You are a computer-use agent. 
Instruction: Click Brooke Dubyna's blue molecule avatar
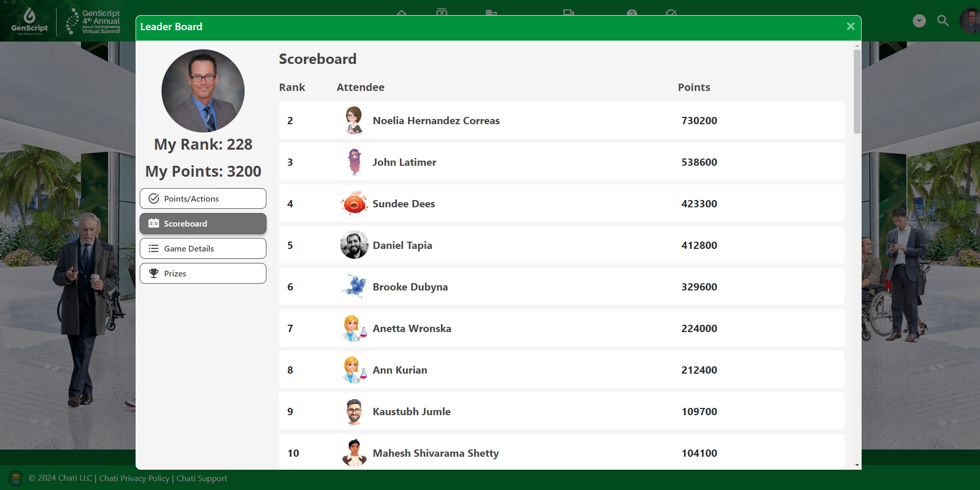pos(354,287)
